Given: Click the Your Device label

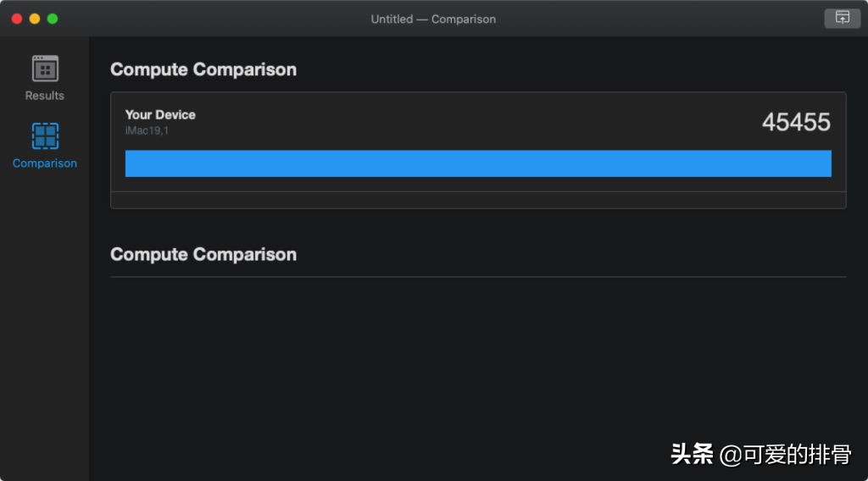Looking at the screenshot, I should (x=160, y=114).
